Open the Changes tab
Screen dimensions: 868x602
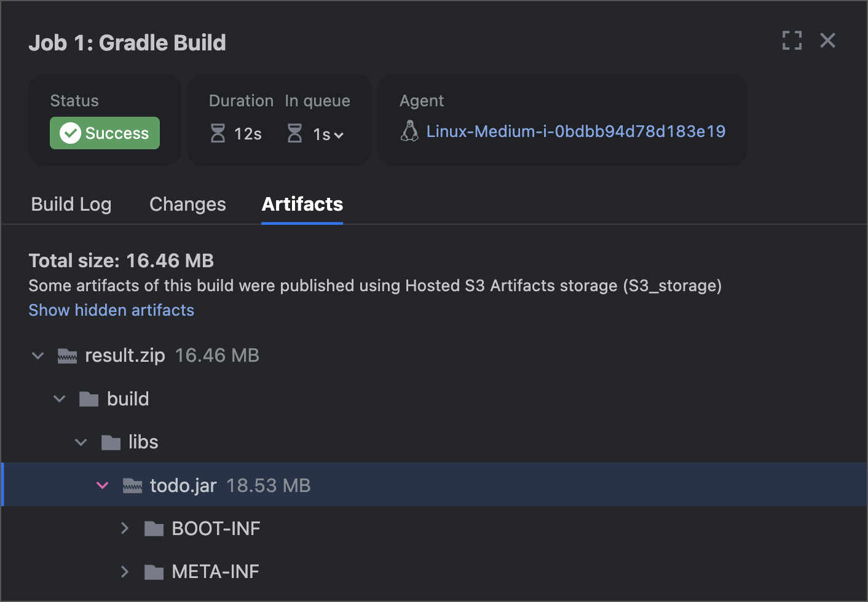(187, 204)
